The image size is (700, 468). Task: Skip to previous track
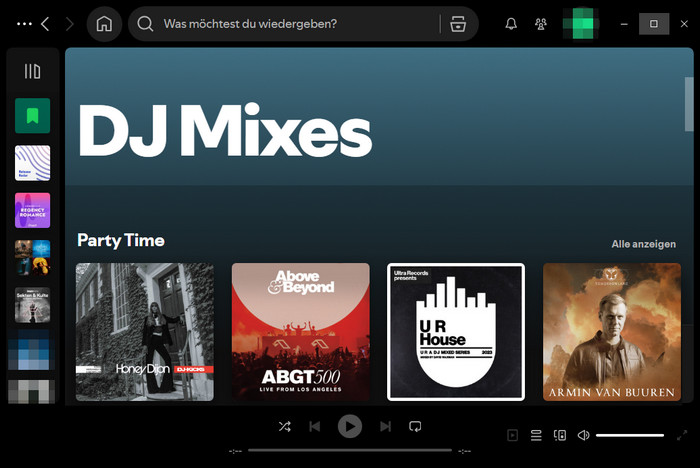click(315, 426)
